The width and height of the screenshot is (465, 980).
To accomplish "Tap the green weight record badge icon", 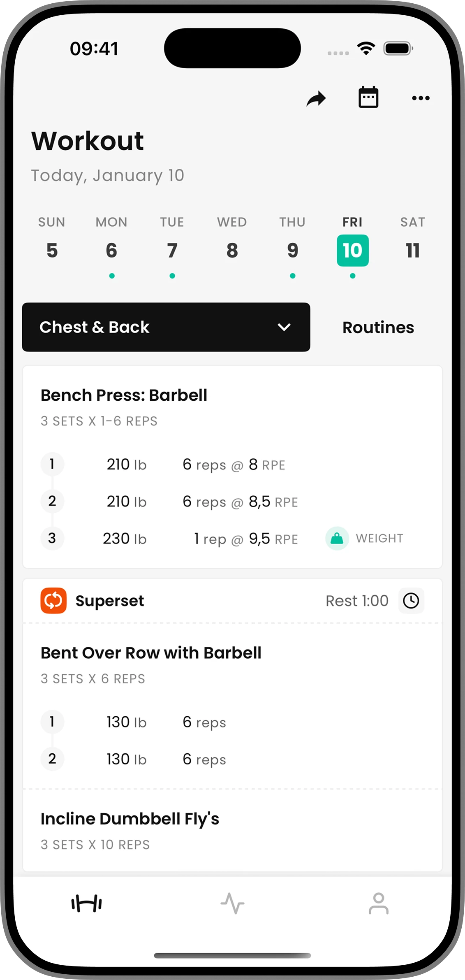I will [337, 538].
